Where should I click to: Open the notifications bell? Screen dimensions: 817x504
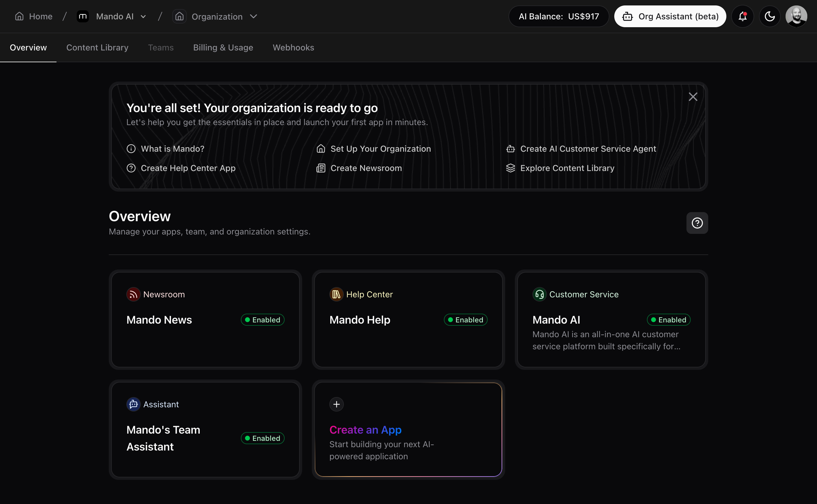point(742,16)
